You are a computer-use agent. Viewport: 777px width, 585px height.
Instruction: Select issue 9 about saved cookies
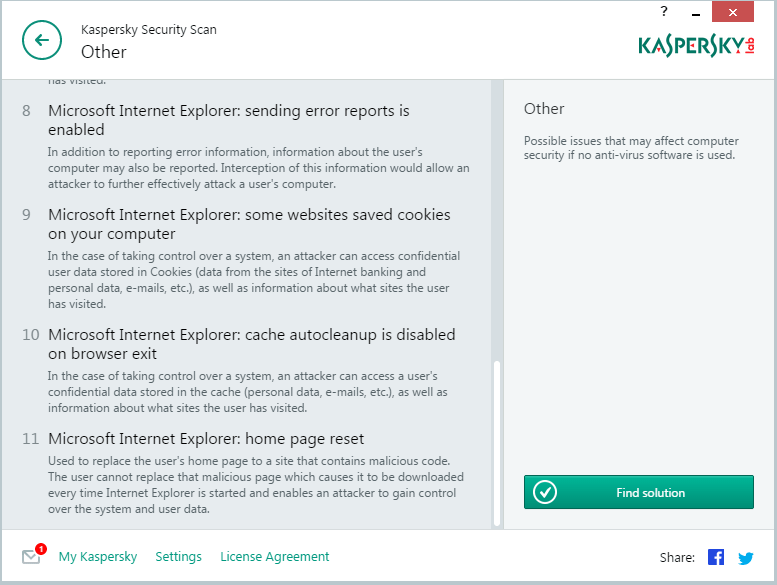coord(249,224)
